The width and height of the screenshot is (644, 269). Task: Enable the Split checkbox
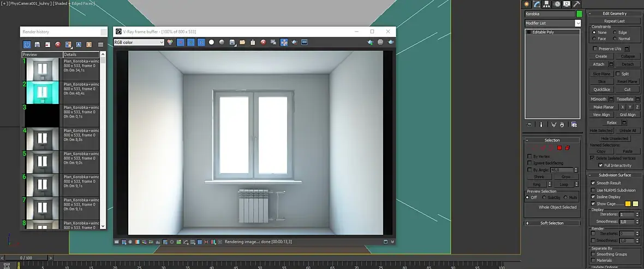click(x=618, y=74)
